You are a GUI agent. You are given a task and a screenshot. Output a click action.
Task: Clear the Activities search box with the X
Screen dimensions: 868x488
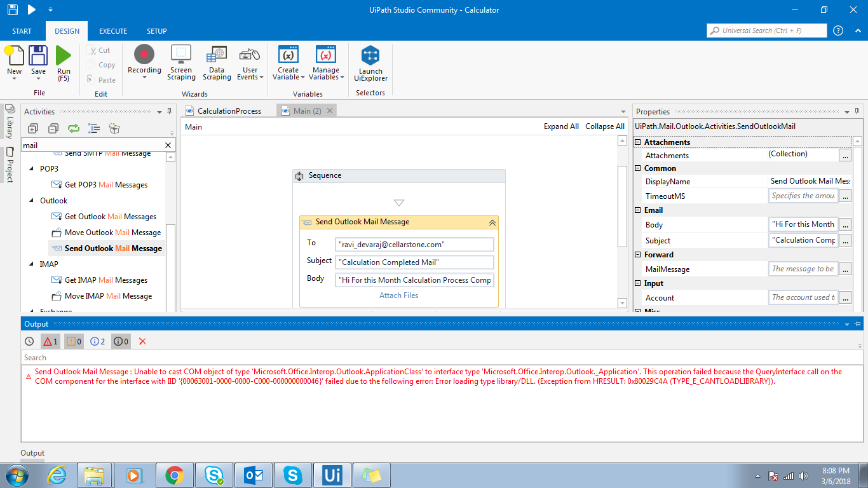coord(168,146)
